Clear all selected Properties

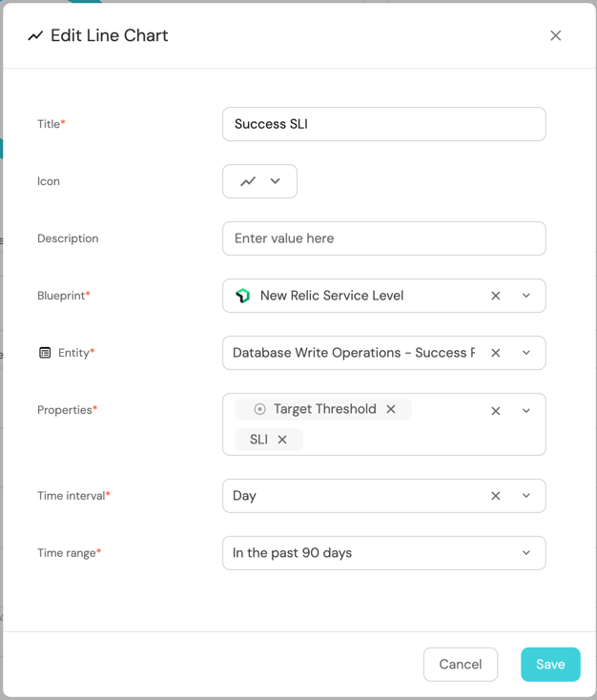click(495, 411)
